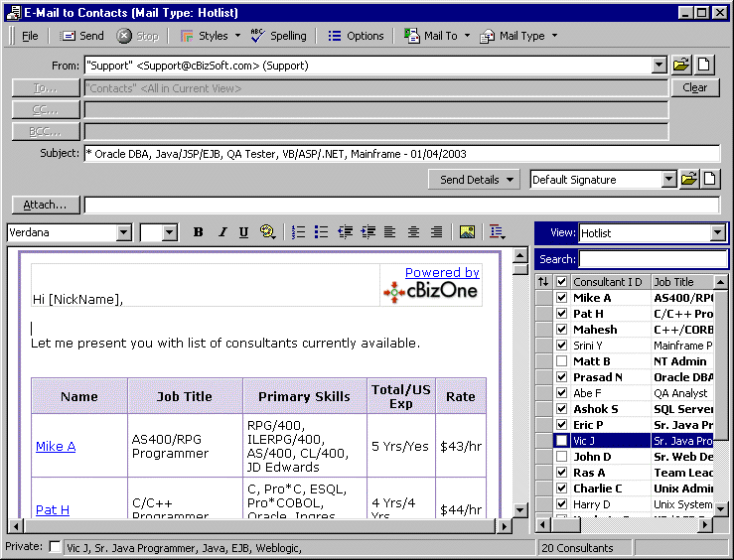Click the greyed Stop button

click(x=138, y=36)
